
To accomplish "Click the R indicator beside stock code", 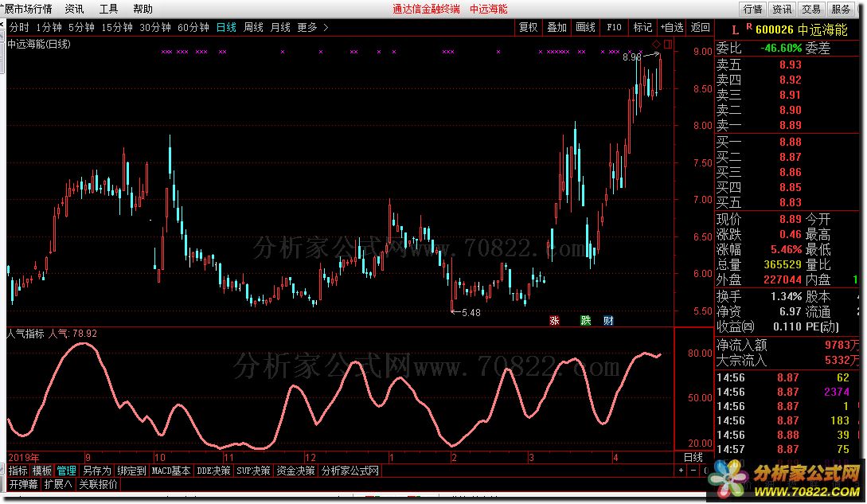I will coord(749,26).
